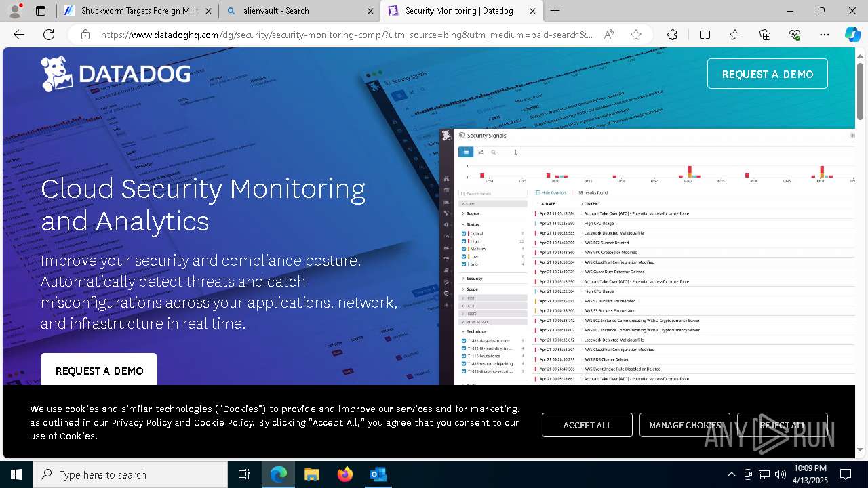
Task: Click the Datadog logo
Action: (115, 74)
